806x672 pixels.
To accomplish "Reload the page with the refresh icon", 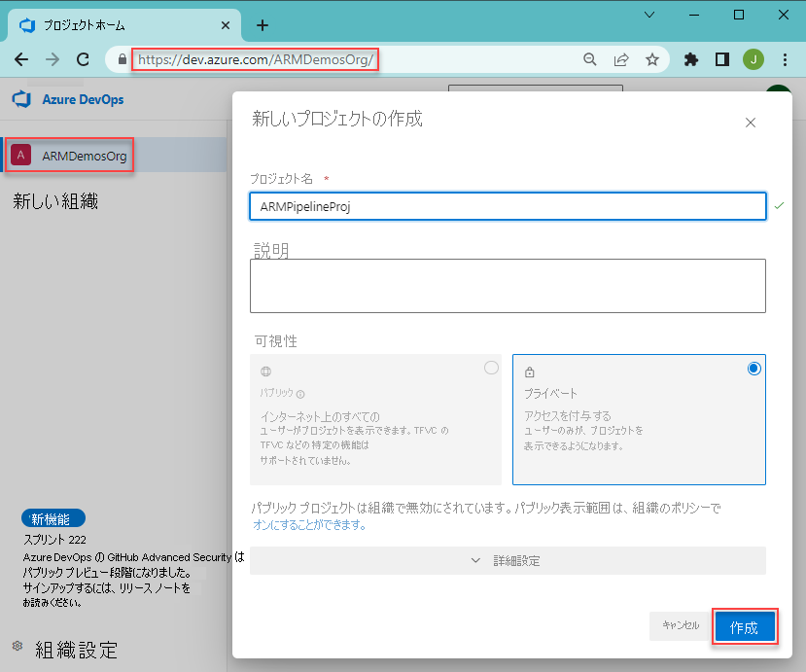I will click(83, 59).
